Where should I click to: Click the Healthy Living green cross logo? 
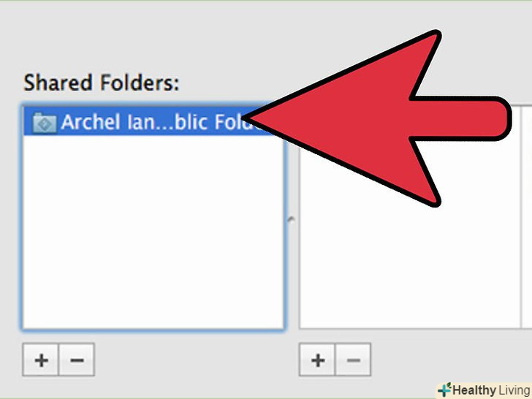pos(444,389)
